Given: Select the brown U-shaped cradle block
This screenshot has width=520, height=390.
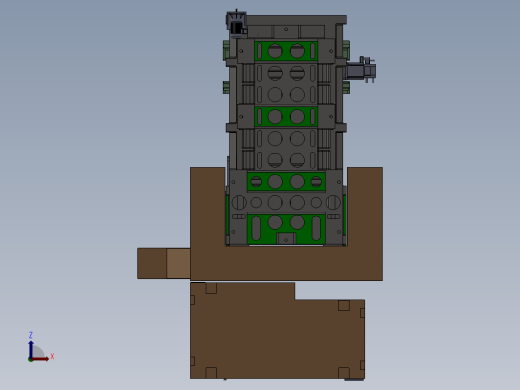Looking at the screenshot, I should click(x=286, y=263).
